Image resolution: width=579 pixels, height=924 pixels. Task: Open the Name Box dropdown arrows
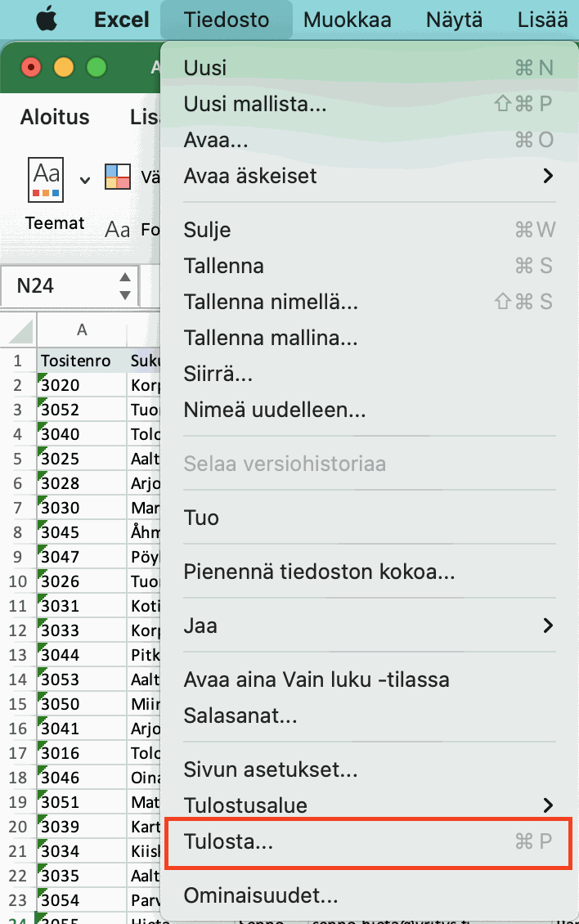tap(125, 286)
